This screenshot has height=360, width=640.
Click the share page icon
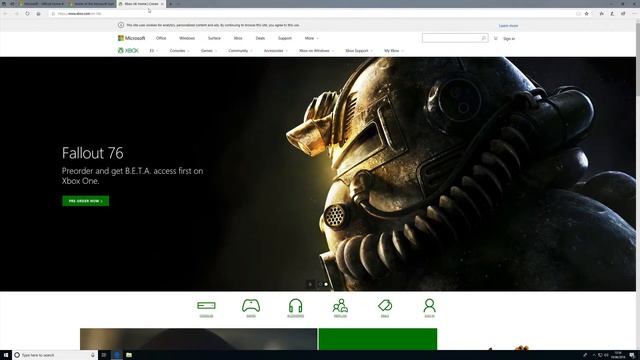[623, 13]
